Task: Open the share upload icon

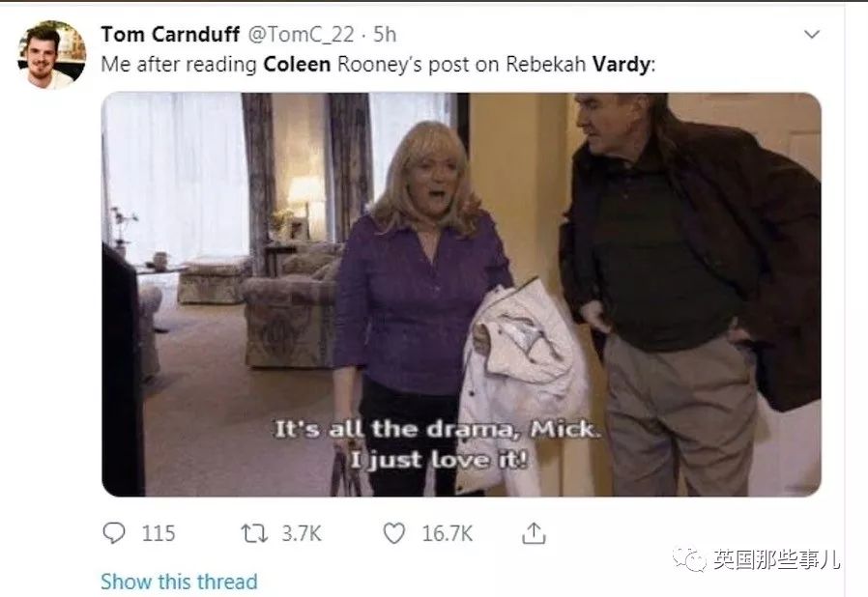Action: point(534,533)
